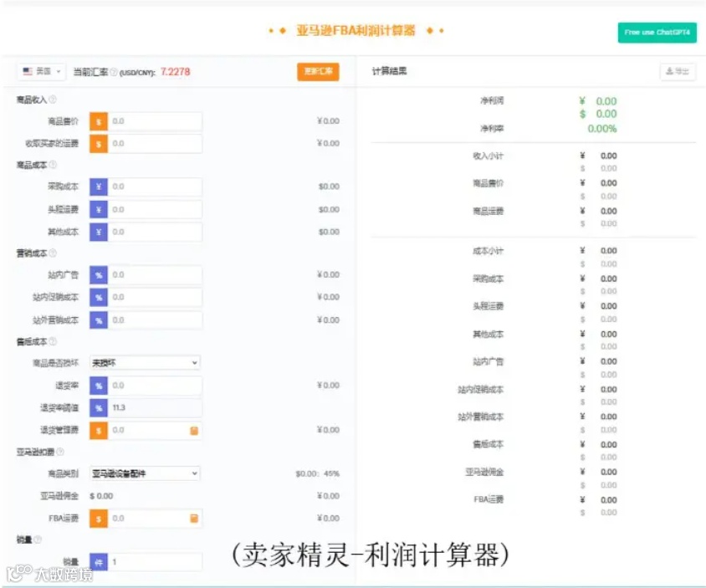This screenshot has height=588, width=706.
Task: Focus the 采购成本 input field
Action: pos(155,187)
